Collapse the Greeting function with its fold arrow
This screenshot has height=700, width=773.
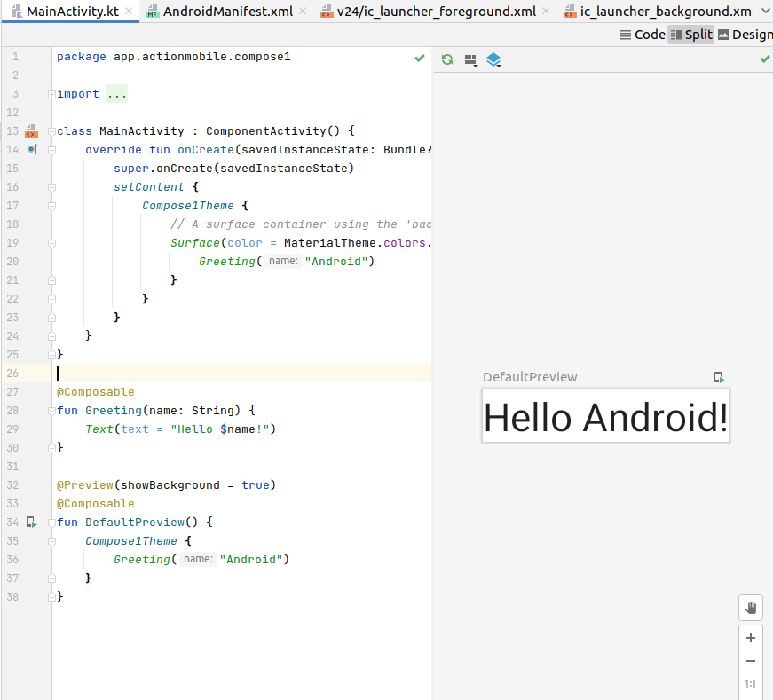tap(51, 410)
